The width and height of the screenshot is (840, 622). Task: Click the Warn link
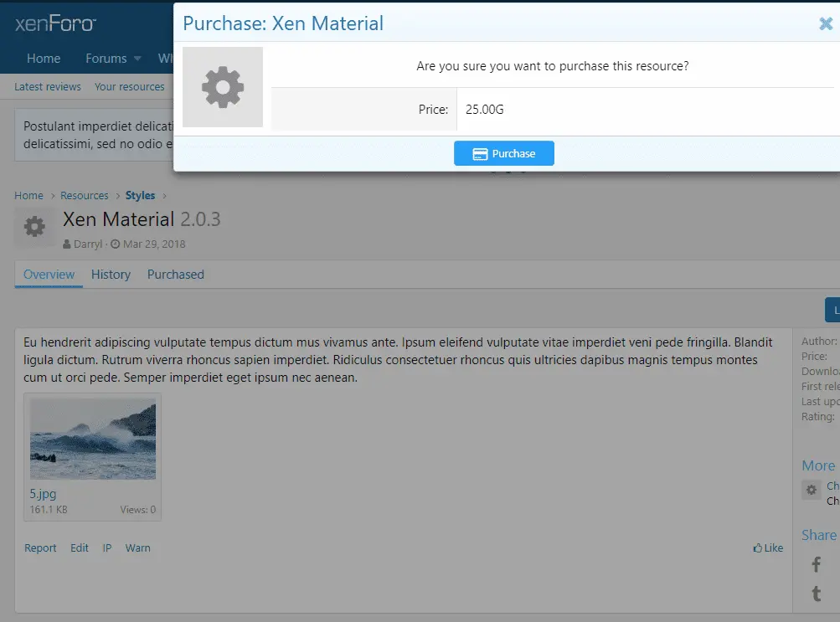137,548
